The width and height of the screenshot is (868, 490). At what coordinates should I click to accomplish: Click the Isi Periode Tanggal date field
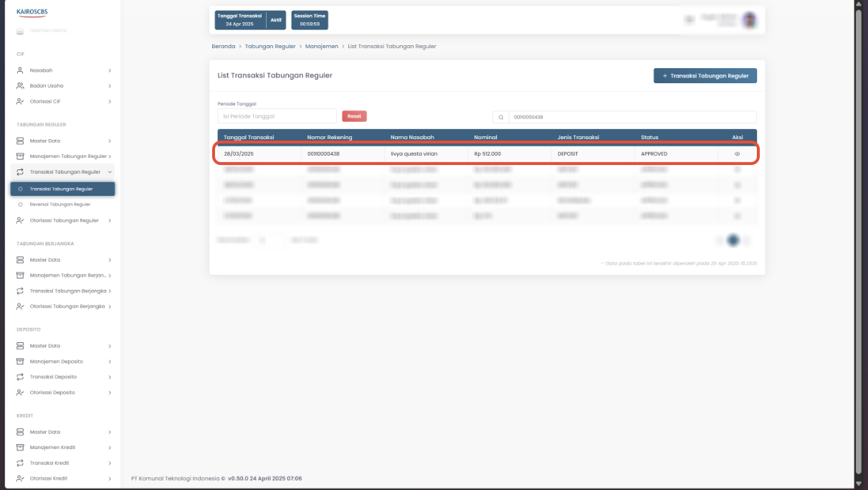[x=277, y=116]
